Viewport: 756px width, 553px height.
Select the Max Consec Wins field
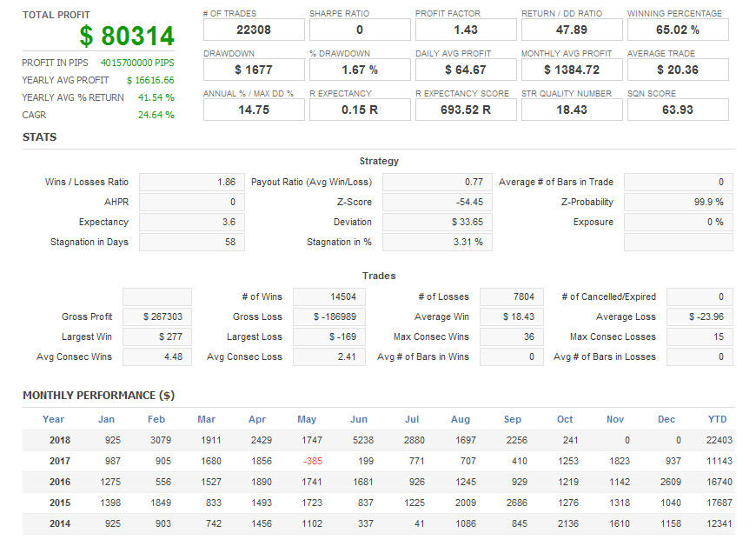512,337
